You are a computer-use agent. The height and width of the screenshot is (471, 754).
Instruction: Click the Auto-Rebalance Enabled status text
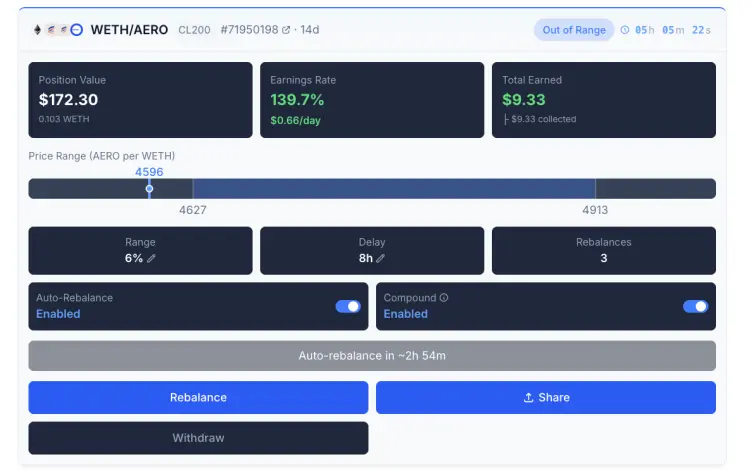pos(58,314)
